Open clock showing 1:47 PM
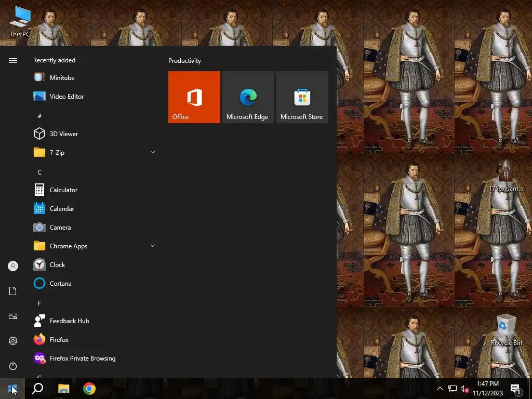 488,389
